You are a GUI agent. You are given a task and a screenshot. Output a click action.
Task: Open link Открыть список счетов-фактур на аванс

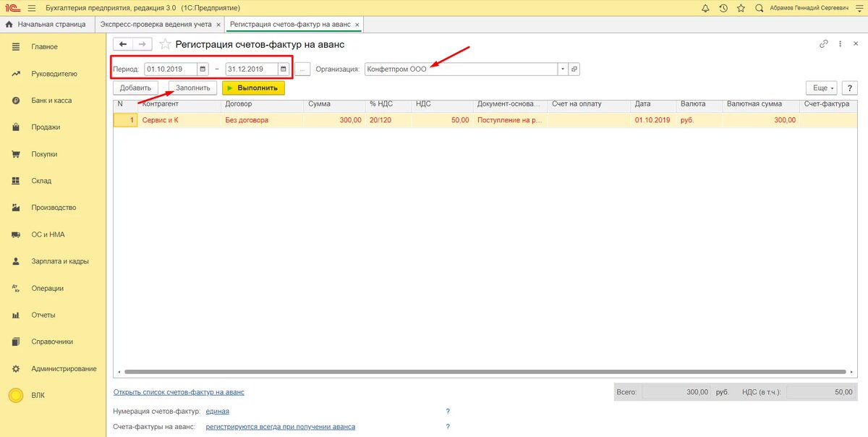point(179,392)
